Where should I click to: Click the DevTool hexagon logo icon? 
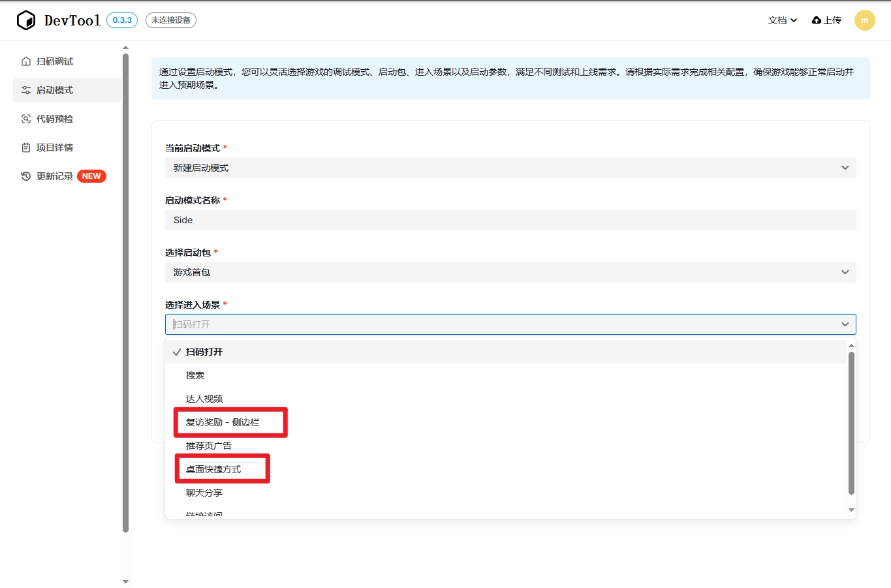[x=26, y=20]
